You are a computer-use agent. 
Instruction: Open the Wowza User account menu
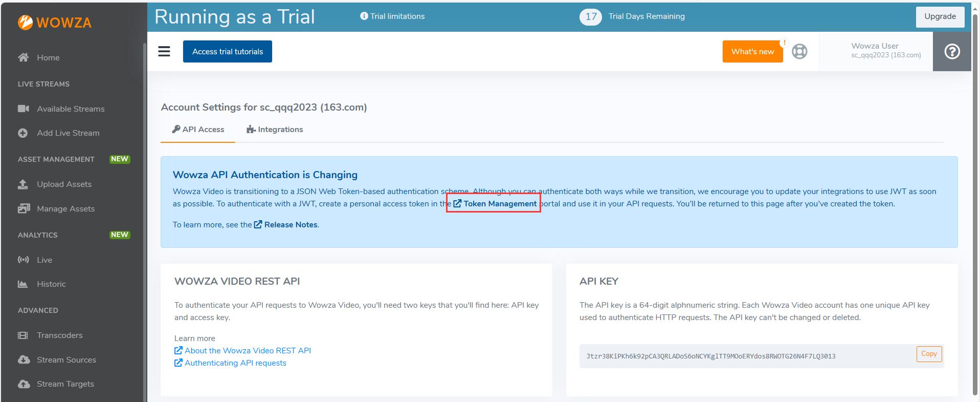click(885, 51)
